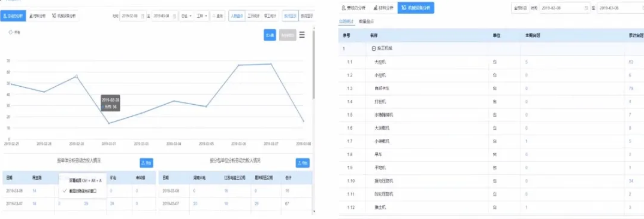644x219 pixels.
Task: Click cumulative value 34 in row 1.10
Action: tap(631, 181)
